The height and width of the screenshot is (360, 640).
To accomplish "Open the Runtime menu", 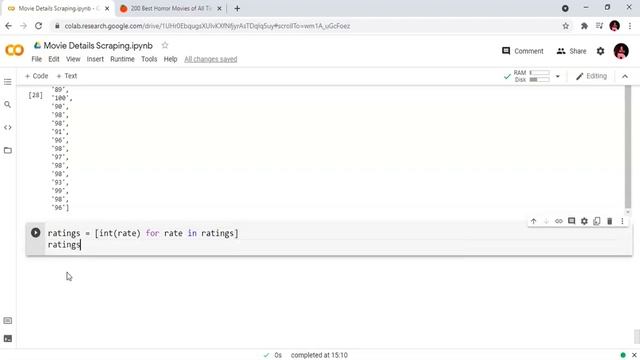I will coord(122,59).
